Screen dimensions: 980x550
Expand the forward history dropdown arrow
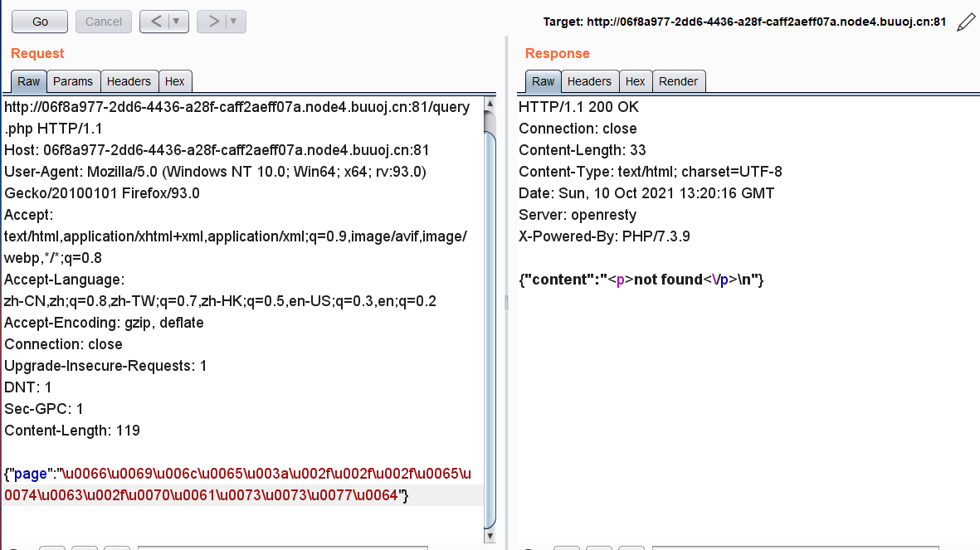pos(235,22)
